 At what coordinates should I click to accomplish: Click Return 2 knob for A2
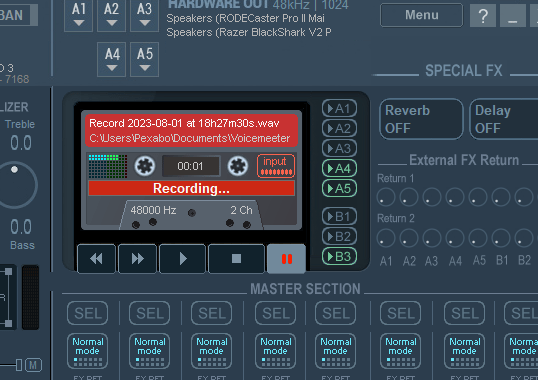point(409,238)
